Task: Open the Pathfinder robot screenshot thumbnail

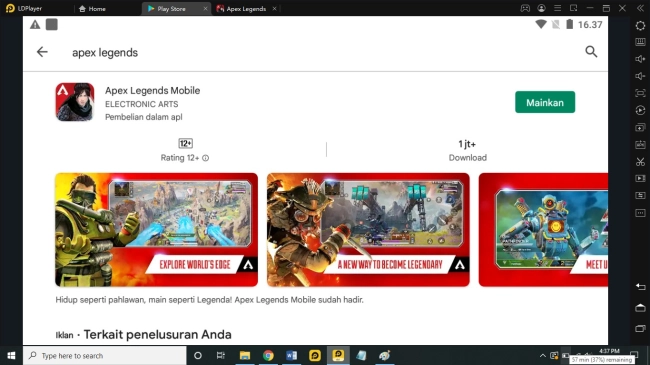Action: click(543, 230)
